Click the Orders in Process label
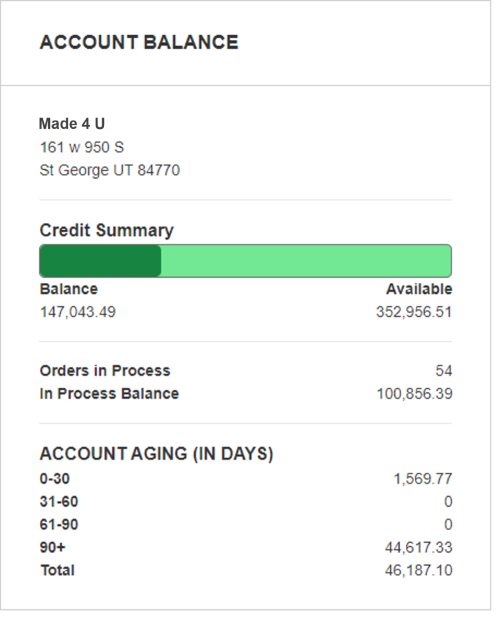Viewport: 500px width, 617px height. coord(105,371)
